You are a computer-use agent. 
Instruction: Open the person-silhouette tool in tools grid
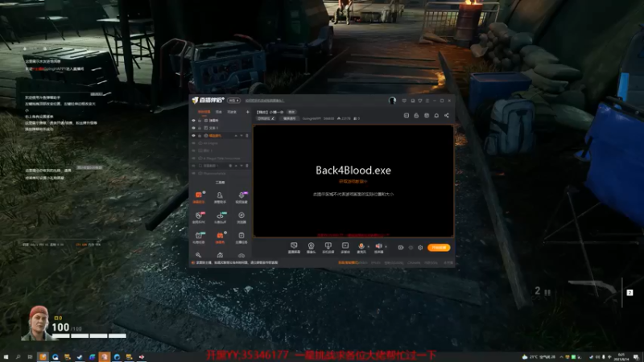tap(220, 197)
